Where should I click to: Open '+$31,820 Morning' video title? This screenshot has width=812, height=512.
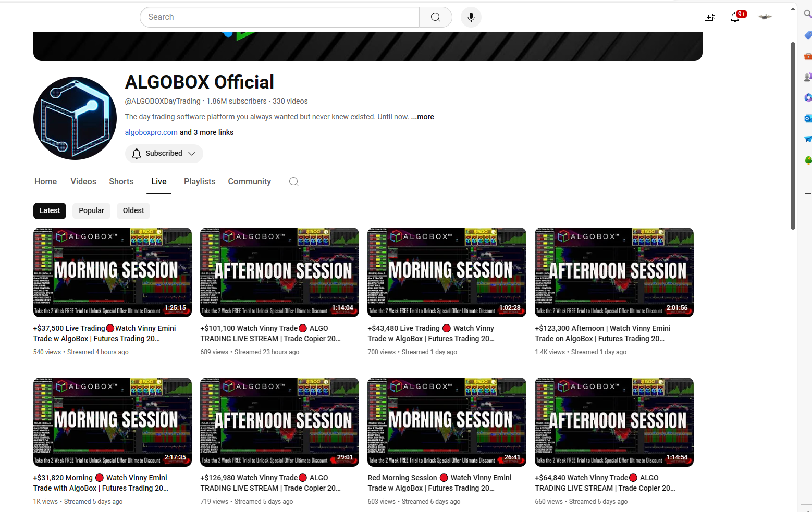point(101,483)
